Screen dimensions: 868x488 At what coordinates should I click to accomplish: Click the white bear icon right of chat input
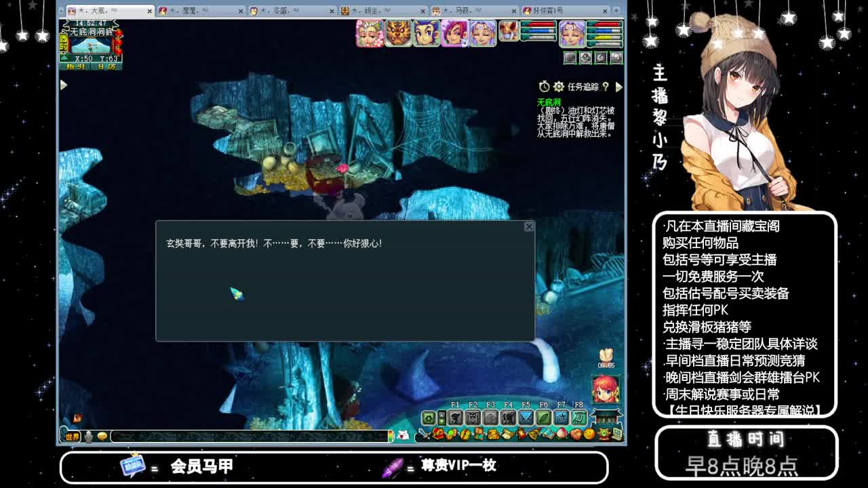click(403, 436)
